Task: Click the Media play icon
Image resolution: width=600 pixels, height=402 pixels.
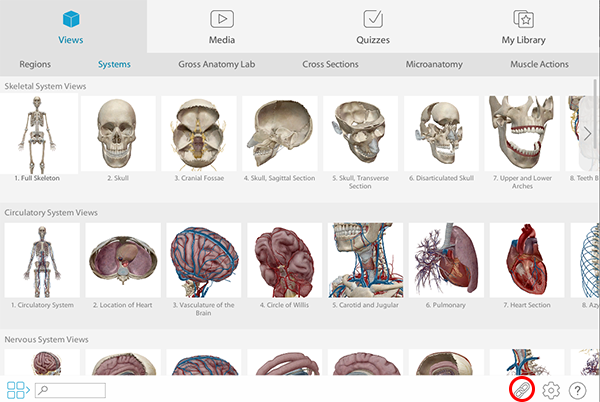Action: coord(222,19)
